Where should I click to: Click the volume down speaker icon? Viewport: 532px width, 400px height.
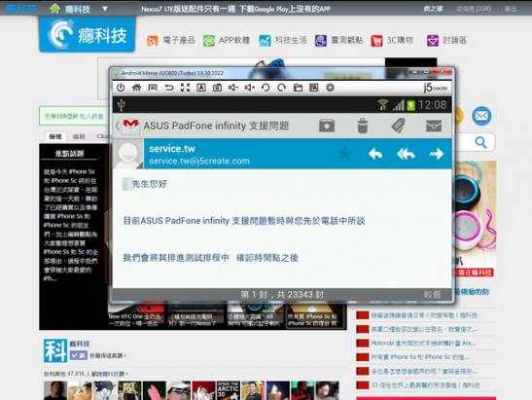(233, 88)
